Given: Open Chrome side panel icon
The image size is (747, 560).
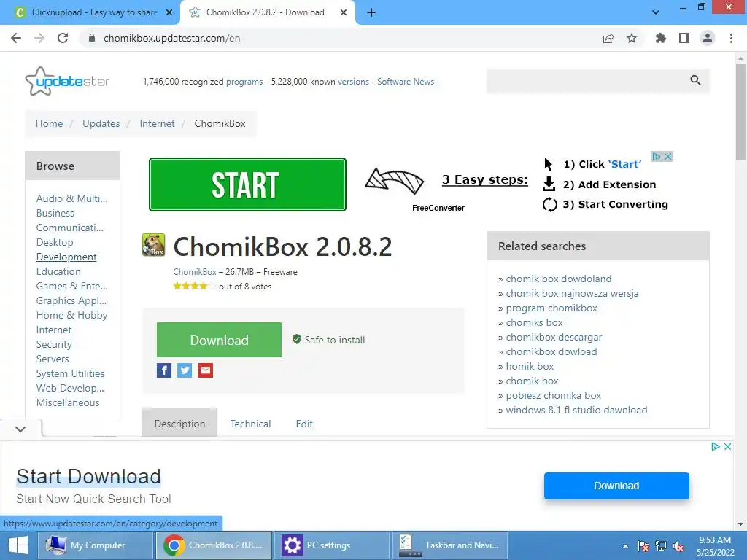Looking at the screenshot, I should click(x=684, y=38).
